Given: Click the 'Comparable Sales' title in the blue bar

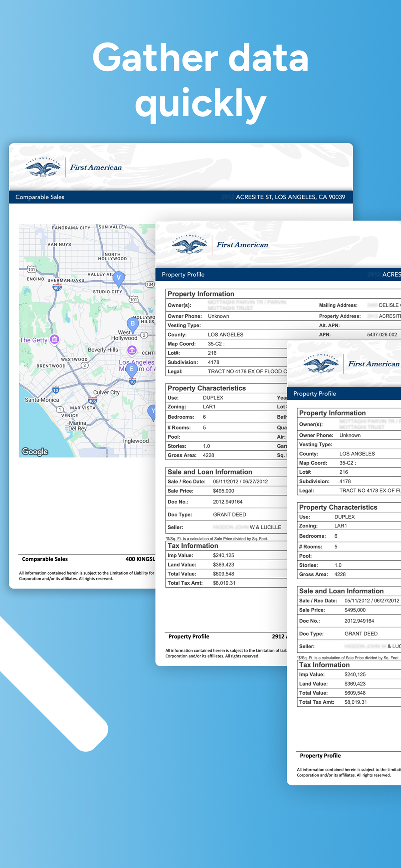Looking at the screenshot, I should coord(40,197).
